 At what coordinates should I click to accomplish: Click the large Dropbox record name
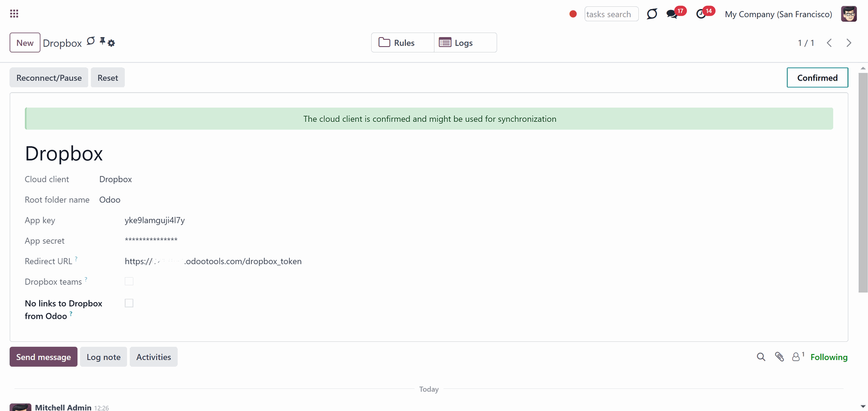[x=64, y=153]
